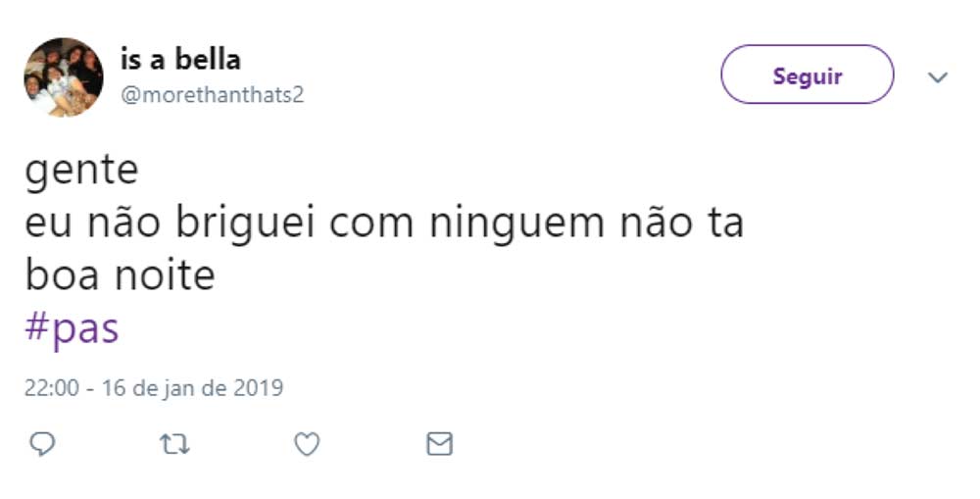Click the time "22:00" in the timestamp
Viewport: 980px width, 499px height.
coord(51,388)
